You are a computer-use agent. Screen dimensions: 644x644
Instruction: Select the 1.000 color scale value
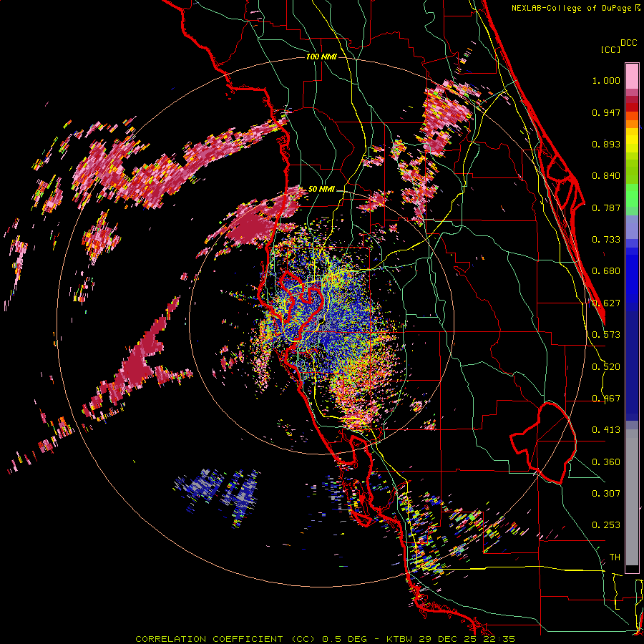click(606, 80)
